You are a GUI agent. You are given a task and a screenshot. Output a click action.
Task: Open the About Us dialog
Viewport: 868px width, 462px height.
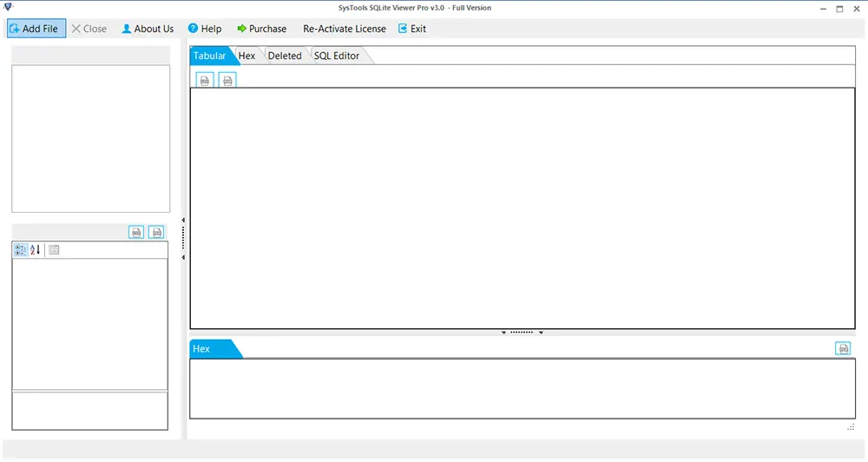(x=148, y=29)
